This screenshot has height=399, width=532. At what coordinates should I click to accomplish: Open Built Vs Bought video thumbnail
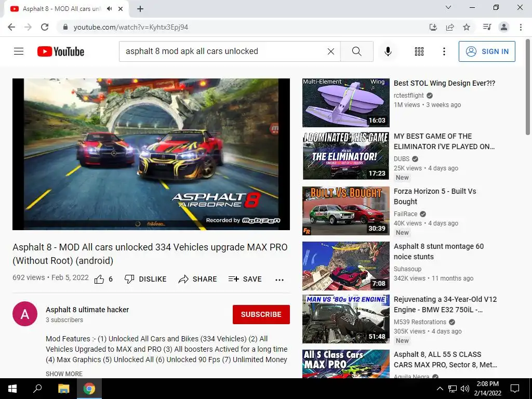345,211
